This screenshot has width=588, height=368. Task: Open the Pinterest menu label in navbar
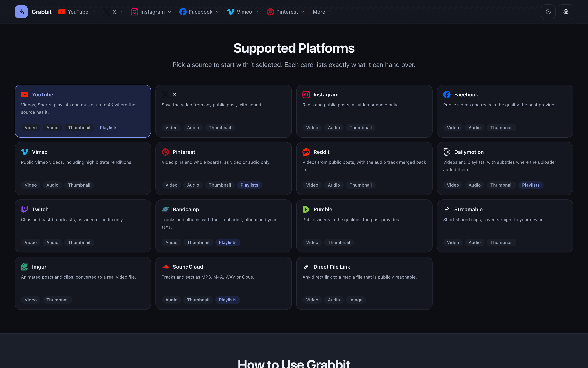coord(287,12)
